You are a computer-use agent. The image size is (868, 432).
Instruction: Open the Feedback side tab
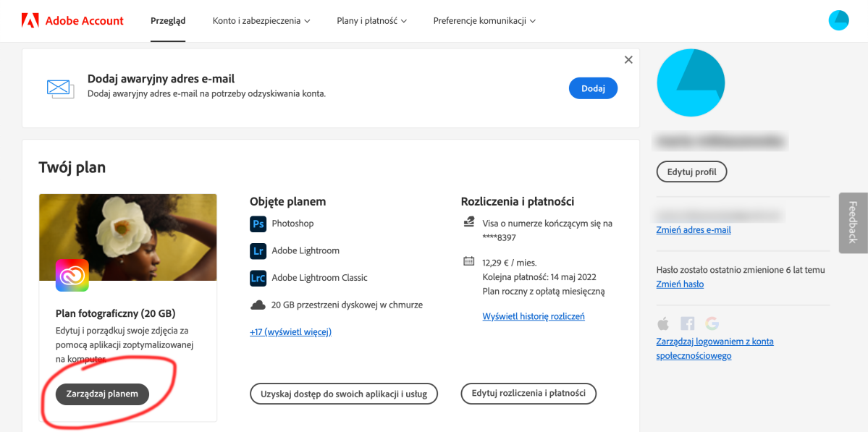tap(853, 223)
